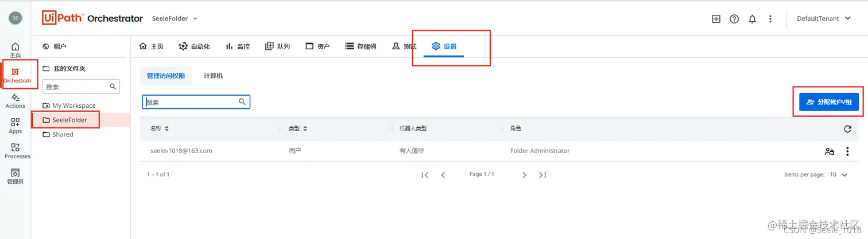Open Apps in the left sidebar

coord(15,126)
